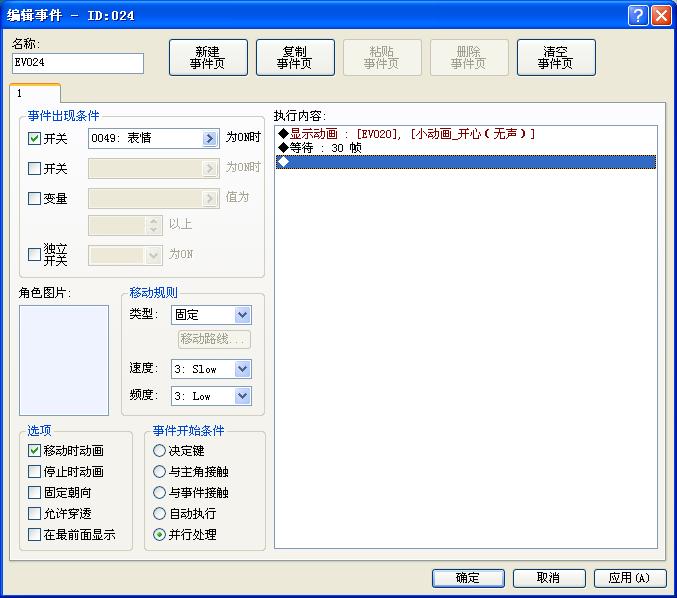
Task: Enable the 变量 condition checkbox
Action: coord(34,199)
